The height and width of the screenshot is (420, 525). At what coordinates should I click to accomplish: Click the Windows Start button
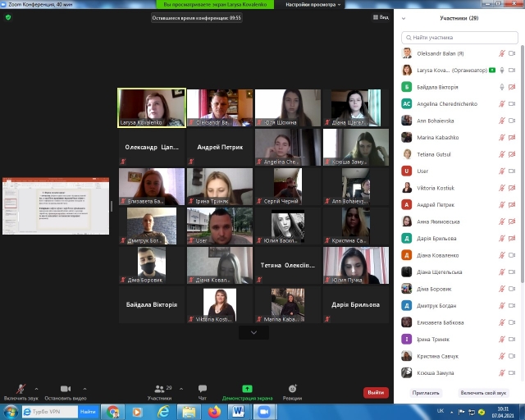tap(11, 412)
